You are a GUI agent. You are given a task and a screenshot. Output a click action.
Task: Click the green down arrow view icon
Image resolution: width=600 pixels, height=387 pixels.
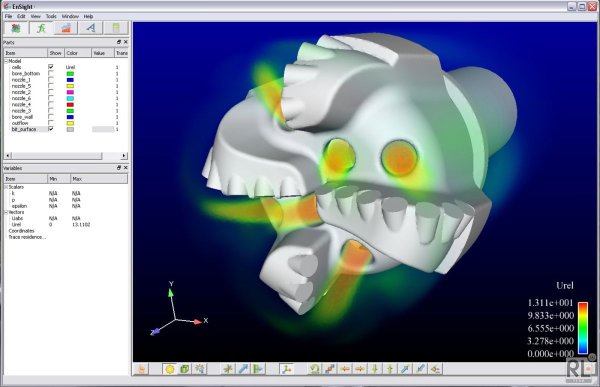[375, 369]
